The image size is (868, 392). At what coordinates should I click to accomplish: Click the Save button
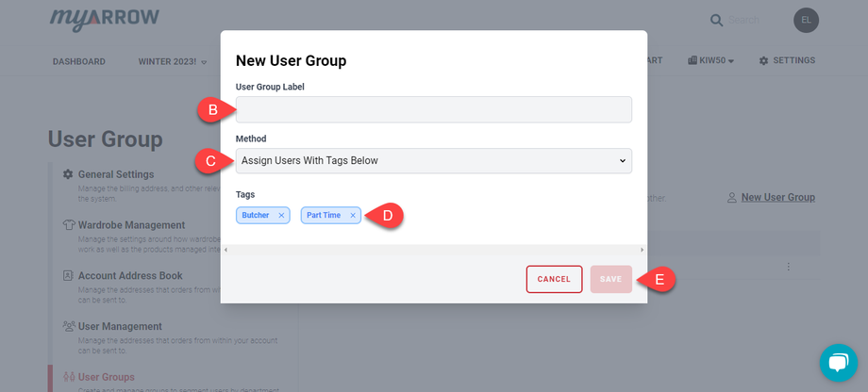tap(610, 279)
